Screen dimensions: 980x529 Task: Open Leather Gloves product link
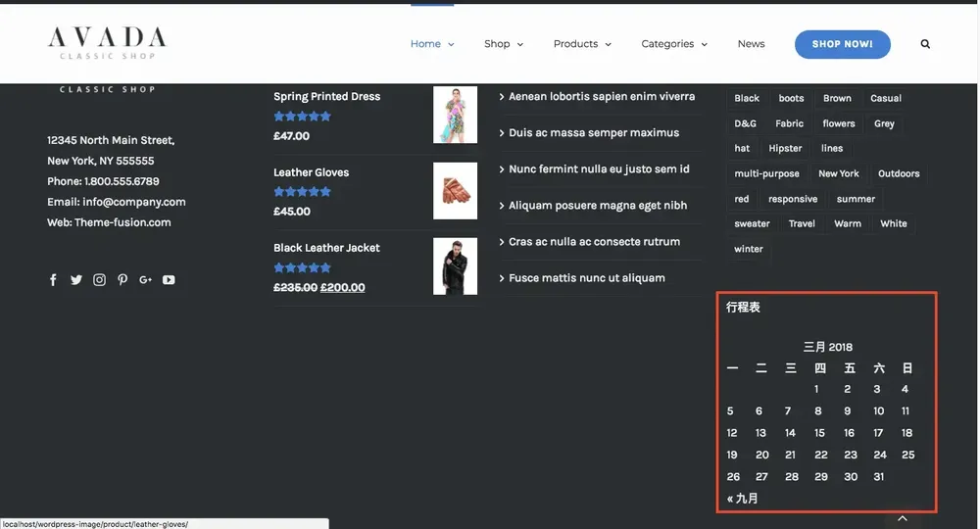(312, 172)
